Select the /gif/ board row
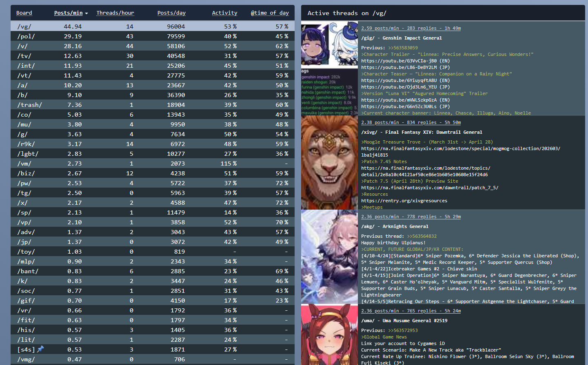Viewport: 588px width, 365px height. (x=153, y=300)
